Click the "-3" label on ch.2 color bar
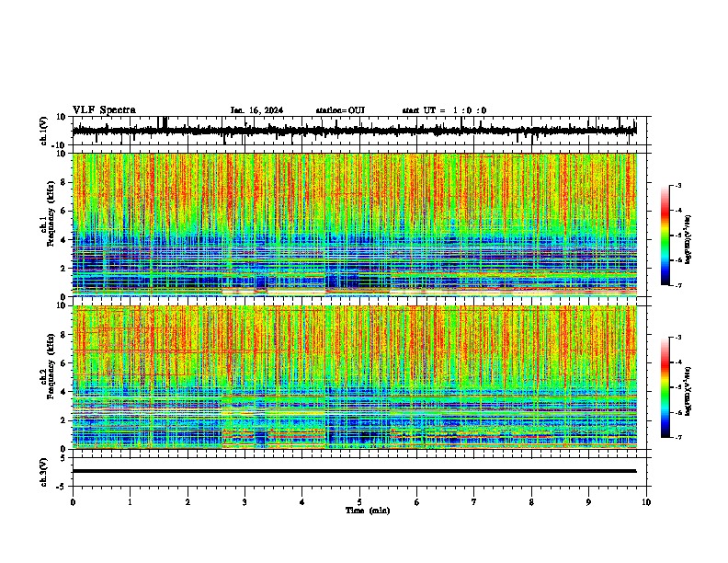 (678, 338)
